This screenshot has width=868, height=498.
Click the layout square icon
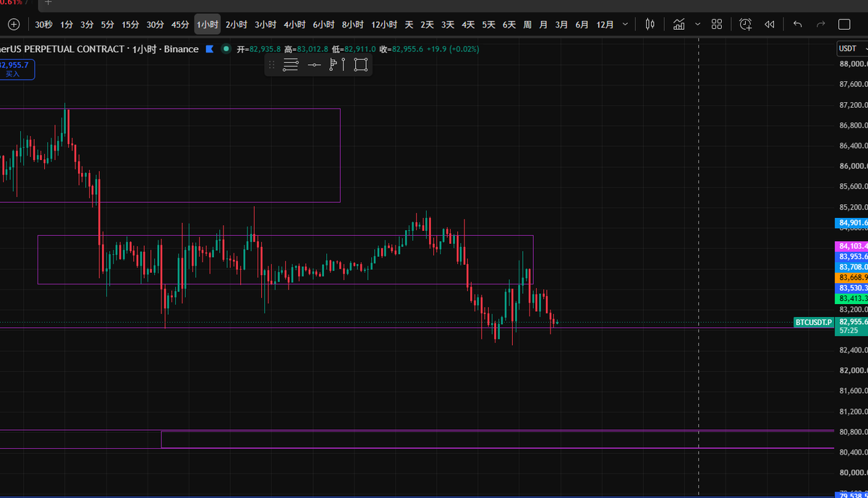pyautogui.click(x=844, y=25)
